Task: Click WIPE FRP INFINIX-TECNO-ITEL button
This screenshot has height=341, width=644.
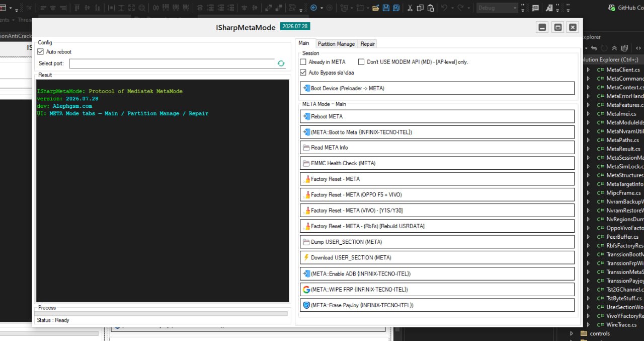Action: click(437, 290)
